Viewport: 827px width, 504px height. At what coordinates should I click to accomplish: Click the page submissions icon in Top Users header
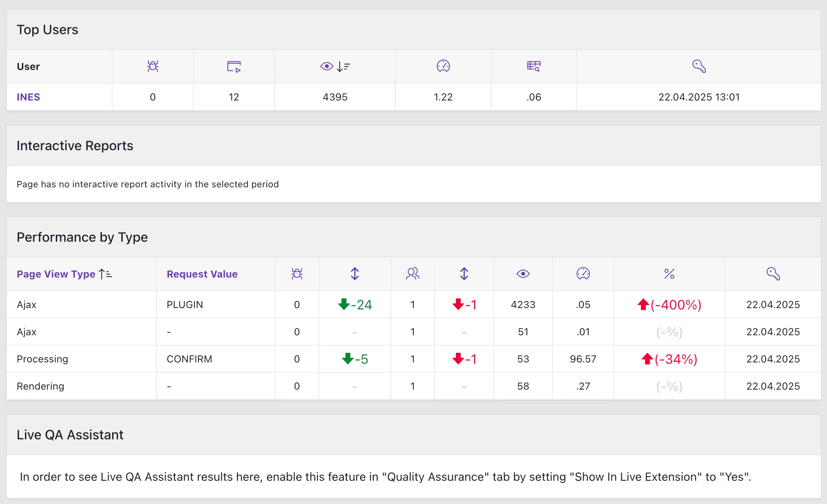click(234, 66)
